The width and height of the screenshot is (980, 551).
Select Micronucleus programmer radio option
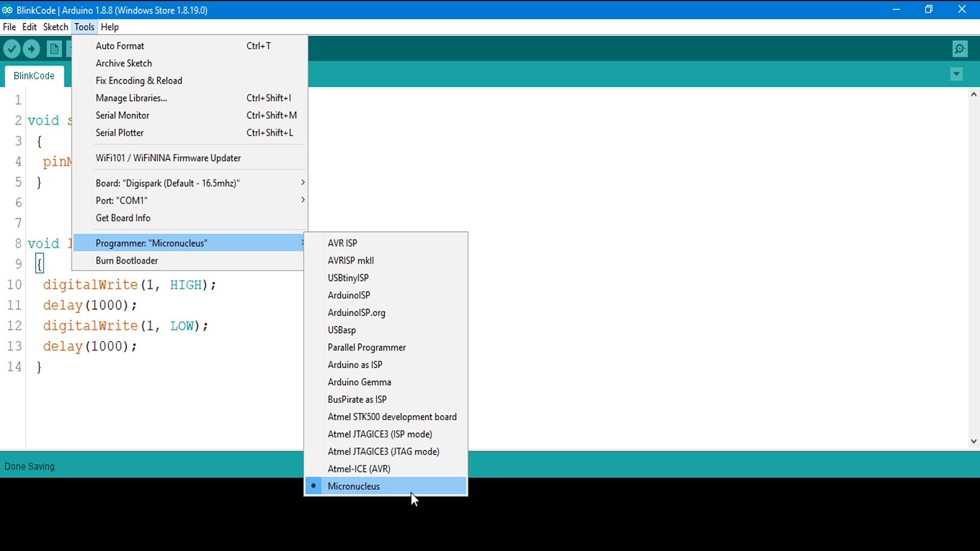(353, 486)
